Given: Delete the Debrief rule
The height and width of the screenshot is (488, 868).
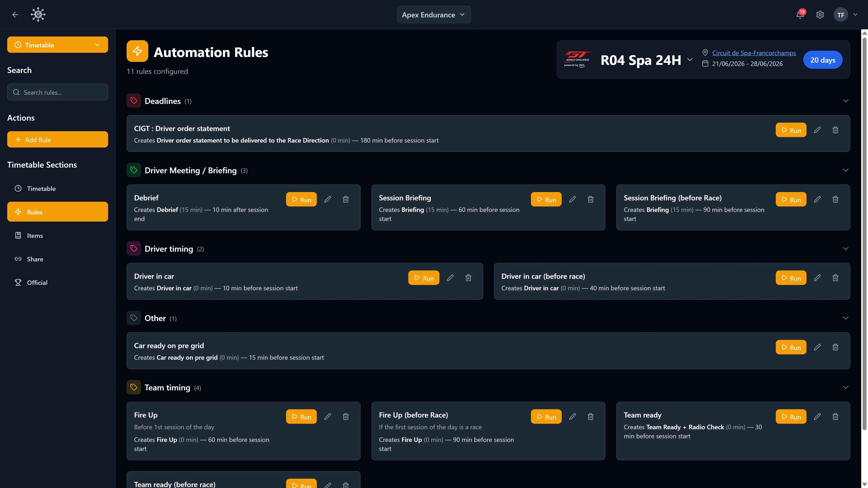Looking at the screenshot, I should tap(346, 199).
